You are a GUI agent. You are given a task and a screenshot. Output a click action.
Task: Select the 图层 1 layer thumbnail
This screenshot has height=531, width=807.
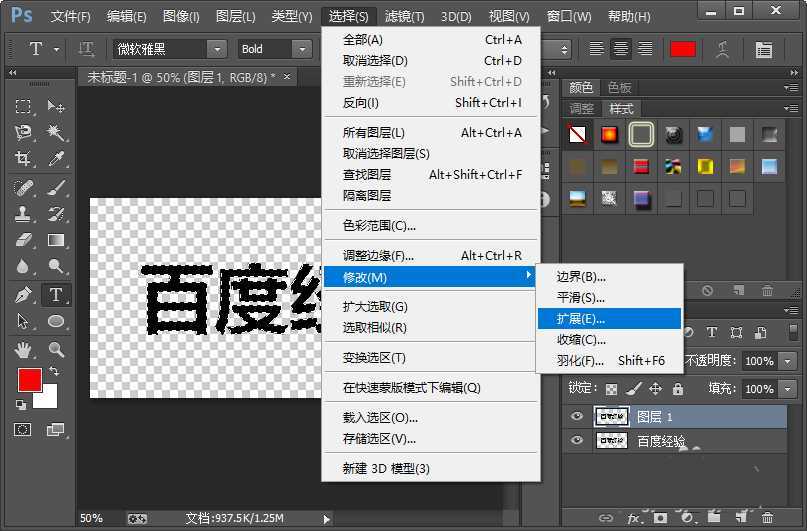[611, 416]
